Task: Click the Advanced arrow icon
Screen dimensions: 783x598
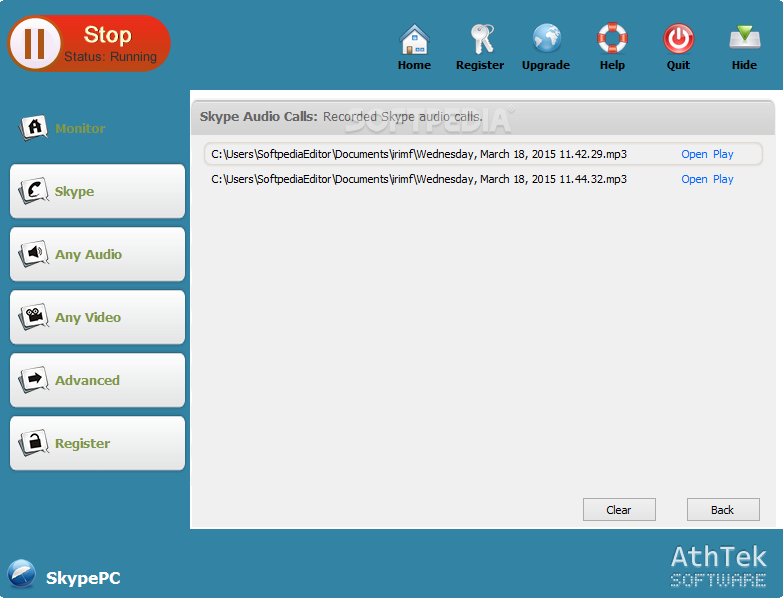Action: pyautogui.click(x=33, y=380)
